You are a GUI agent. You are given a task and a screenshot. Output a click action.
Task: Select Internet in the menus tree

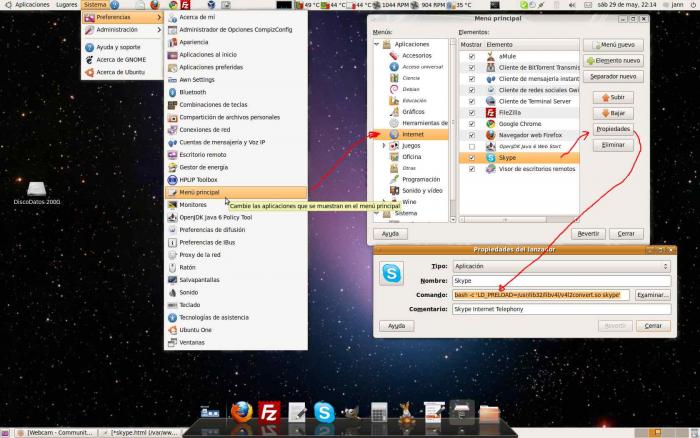click(411, 134)
